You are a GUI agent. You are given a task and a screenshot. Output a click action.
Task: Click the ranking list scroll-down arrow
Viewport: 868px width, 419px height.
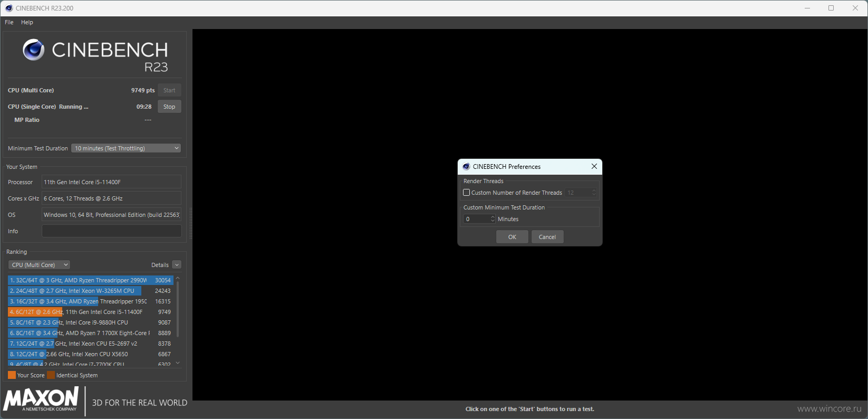(x=178, y=363)
